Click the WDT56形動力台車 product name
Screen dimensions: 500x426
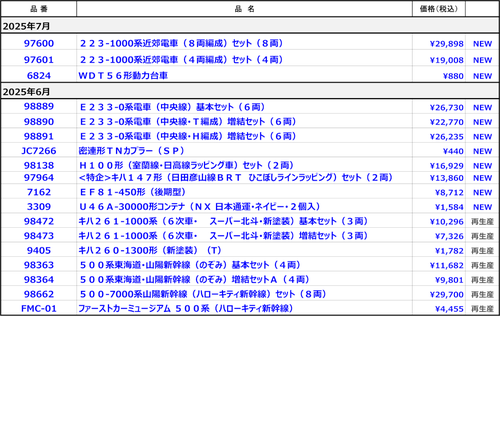tap(123, 76)
